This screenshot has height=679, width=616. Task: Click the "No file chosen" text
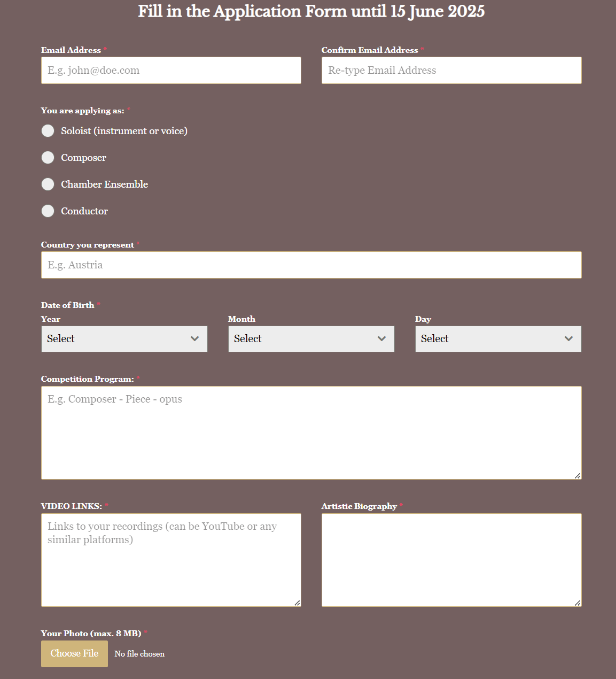coord(139,654)
